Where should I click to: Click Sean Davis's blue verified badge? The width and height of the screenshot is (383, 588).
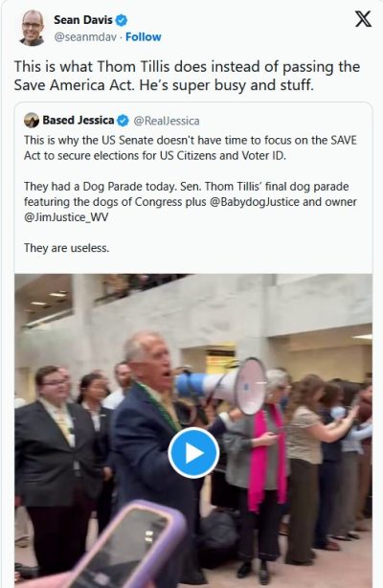(x=122, y=20)
